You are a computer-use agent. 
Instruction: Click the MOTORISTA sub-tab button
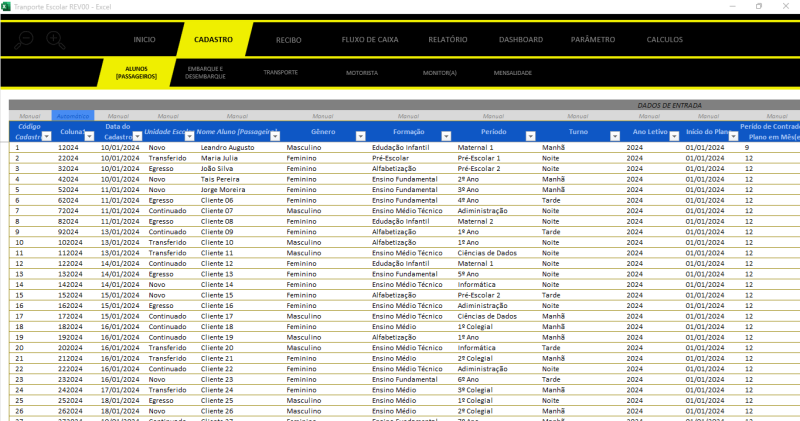tap(361, 73)
